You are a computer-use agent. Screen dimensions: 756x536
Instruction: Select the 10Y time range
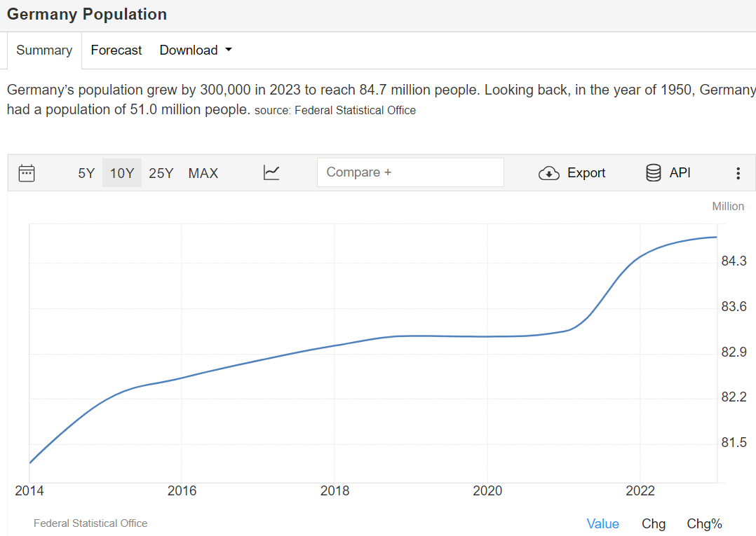pyautogui.click(x=122, y=173)
